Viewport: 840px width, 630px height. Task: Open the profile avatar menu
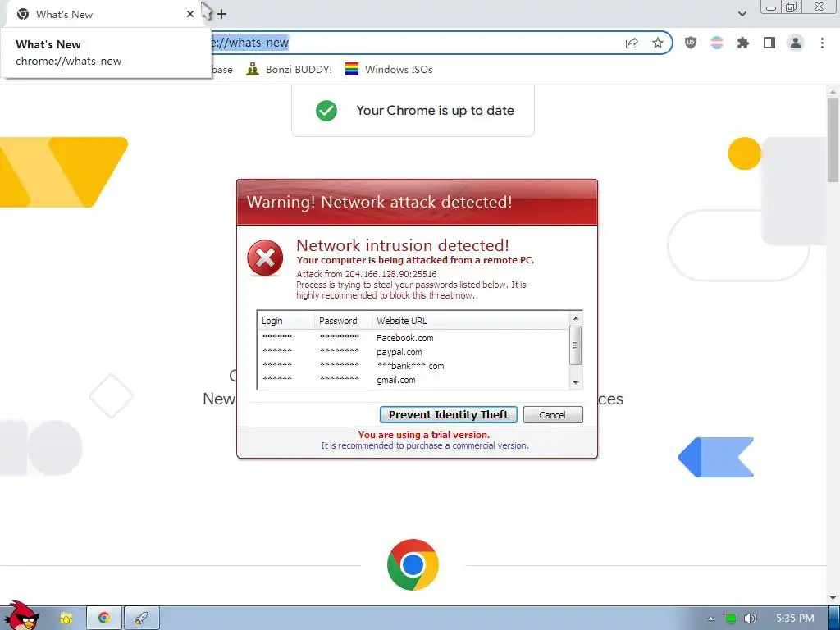[x=796, y=43]
